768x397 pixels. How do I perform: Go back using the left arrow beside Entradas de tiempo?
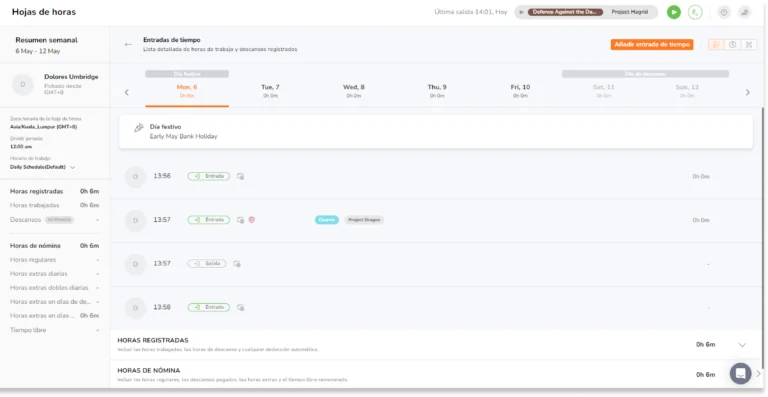128,45
